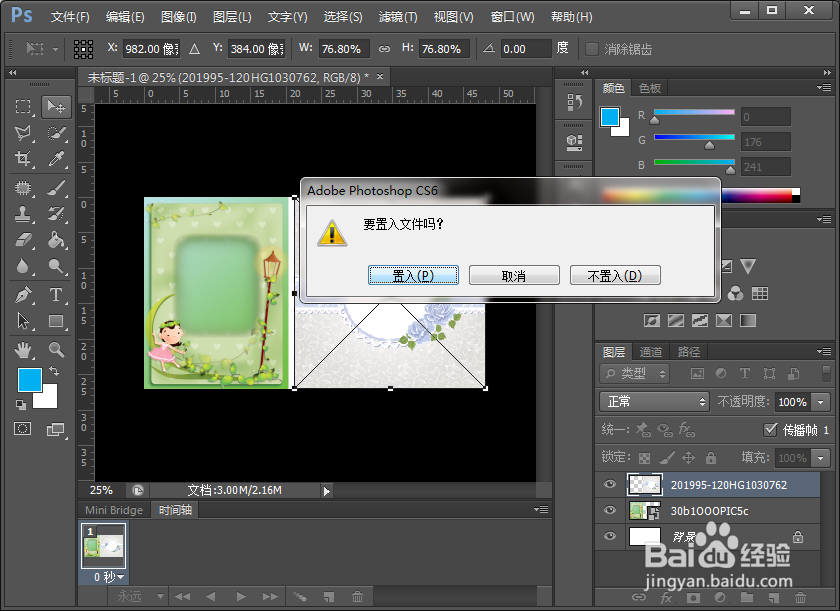
Task: Select the Zoom tool
Action: [x=56, y=350]
